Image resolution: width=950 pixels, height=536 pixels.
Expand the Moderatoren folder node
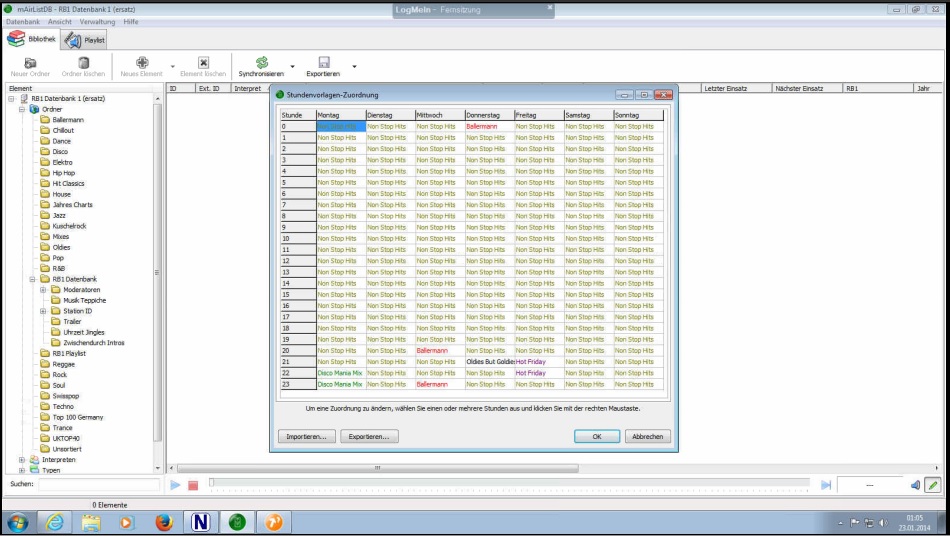pyautogui.click(x=43, y=290)
